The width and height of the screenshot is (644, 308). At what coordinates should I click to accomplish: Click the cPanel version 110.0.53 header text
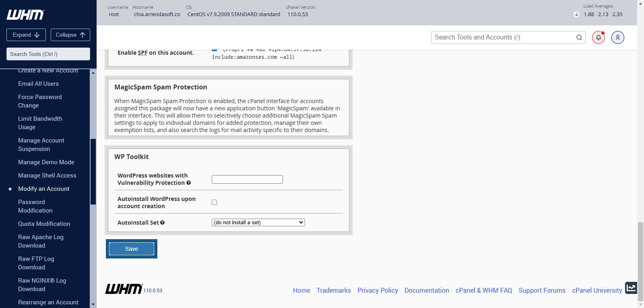coord(297,14)
